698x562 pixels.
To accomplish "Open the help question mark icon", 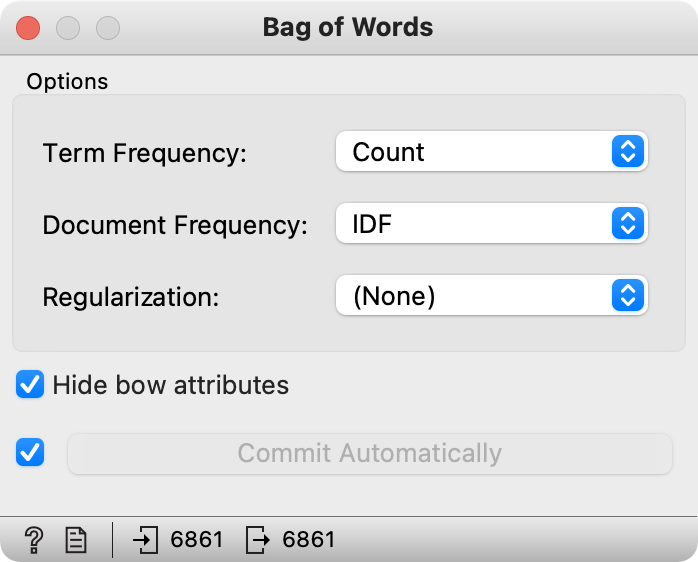I will [x=35, y=540].
